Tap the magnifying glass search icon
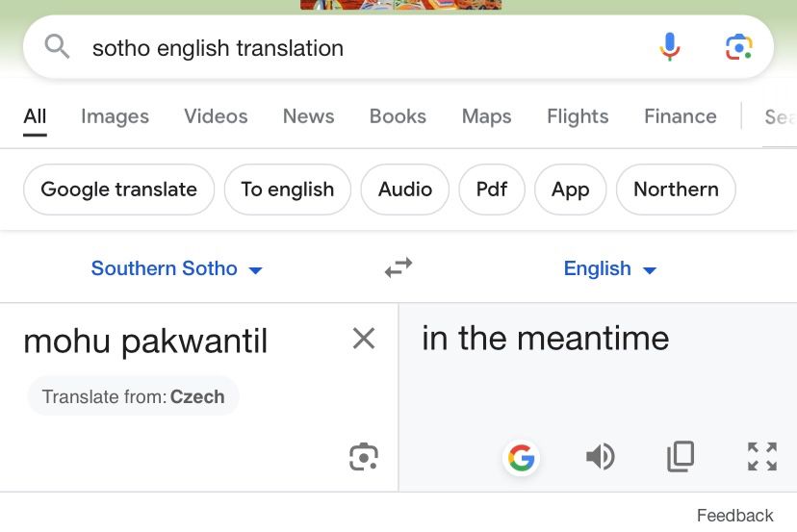This screenshot has width=797, height=532. tap(58, 46)
